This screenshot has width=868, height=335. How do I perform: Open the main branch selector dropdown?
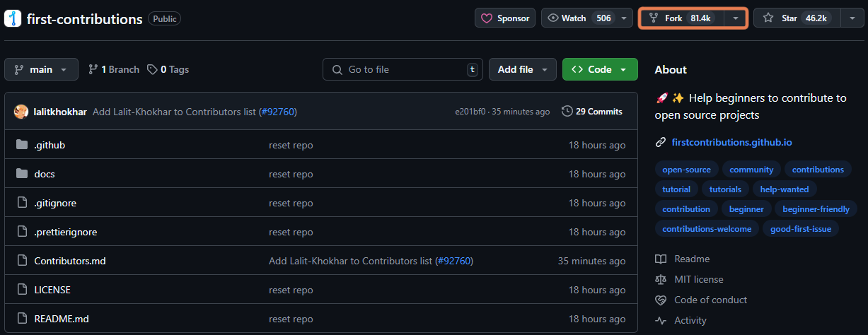point(41,69)
